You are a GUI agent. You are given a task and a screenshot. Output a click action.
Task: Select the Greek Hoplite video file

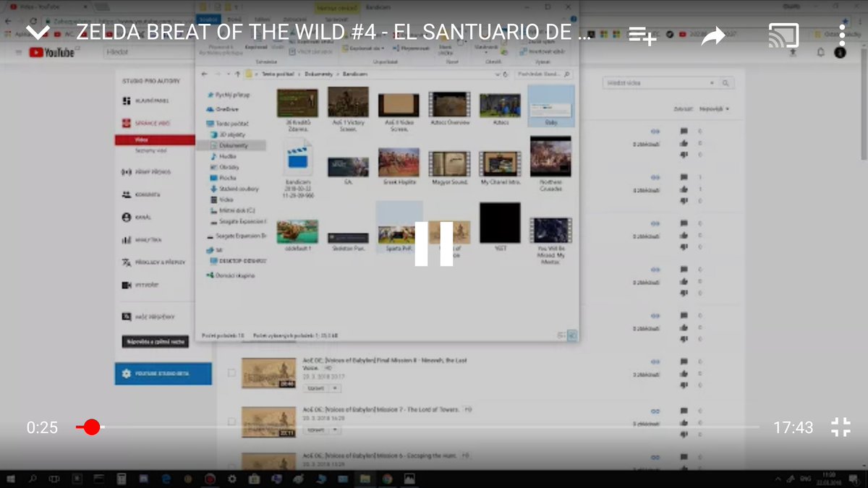point(399,167)
